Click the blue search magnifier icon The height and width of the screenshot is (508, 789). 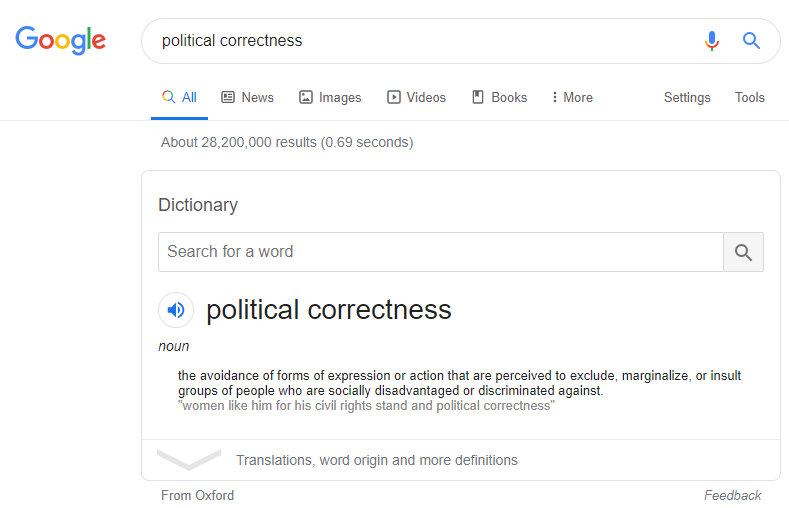[751, 41]
